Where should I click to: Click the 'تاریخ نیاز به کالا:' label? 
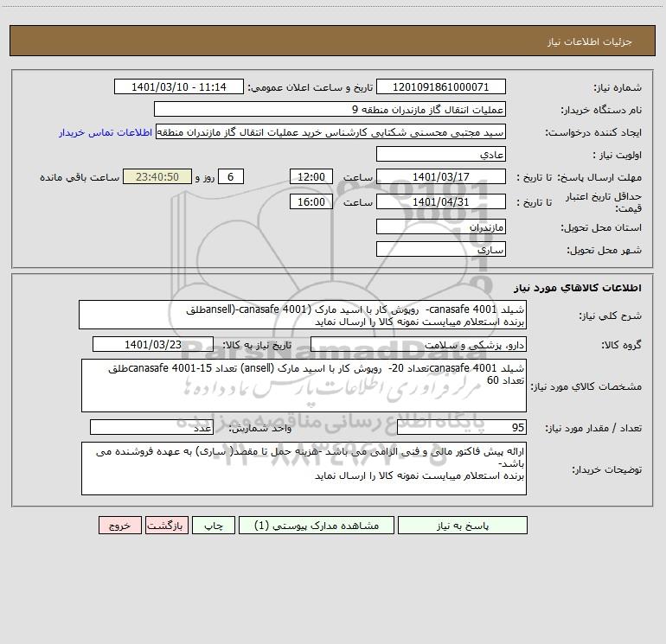click(257, 345)
